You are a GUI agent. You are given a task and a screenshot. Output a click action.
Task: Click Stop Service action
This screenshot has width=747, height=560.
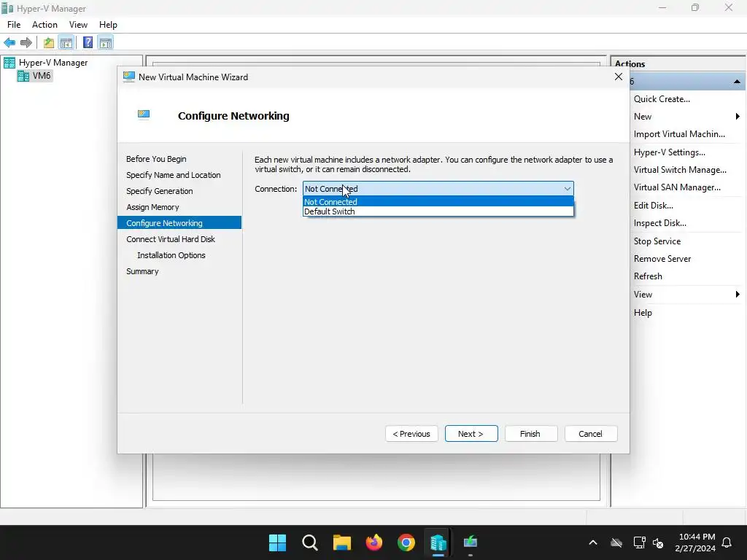(x=657, y=241)
